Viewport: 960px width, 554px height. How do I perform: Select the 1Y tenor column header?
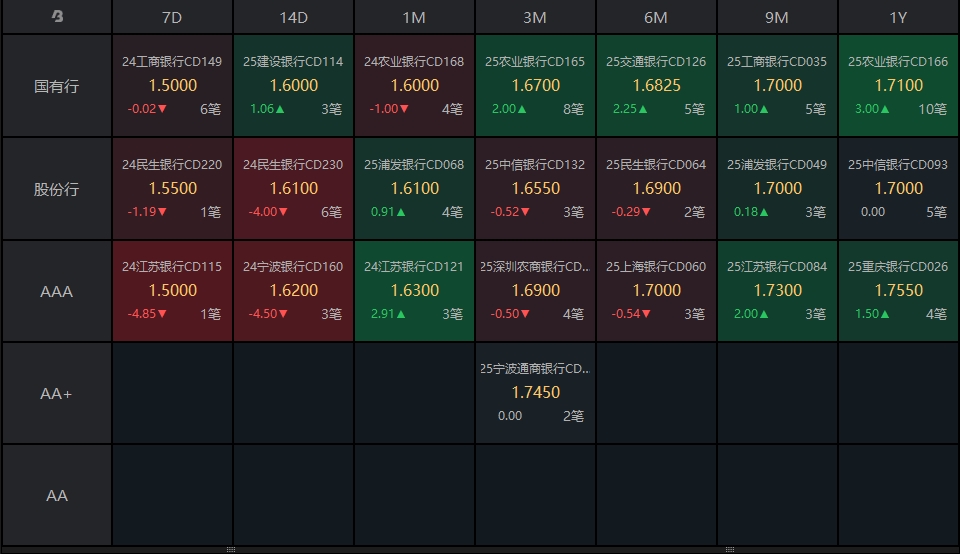pos(898,17)
